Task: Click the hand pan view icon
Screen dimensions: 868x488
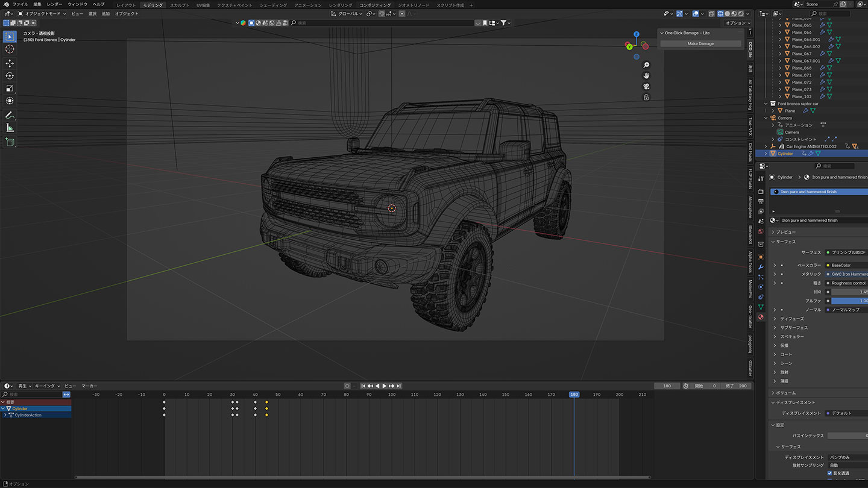Action: pos(646,76)
